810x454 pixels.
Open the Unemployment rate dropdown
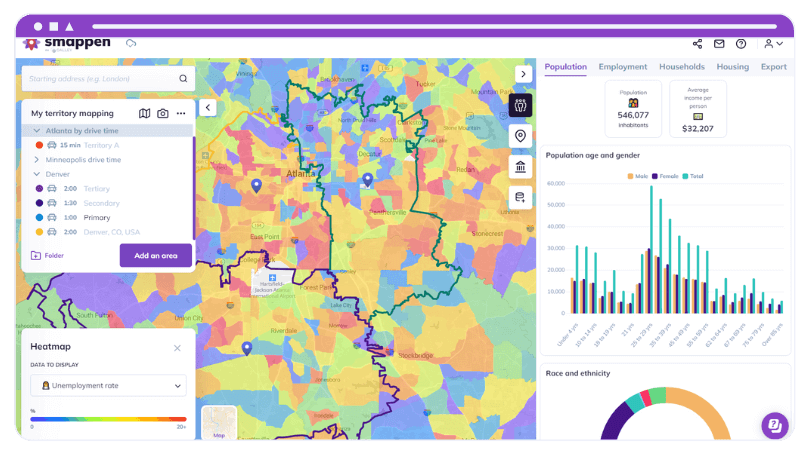point(108,385)
